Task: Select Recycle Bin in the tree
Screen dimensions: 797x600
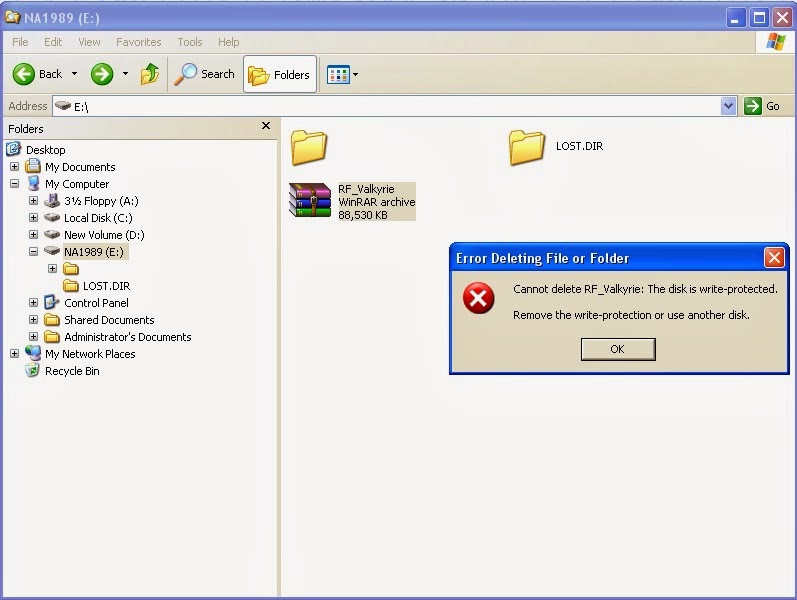Action: click(72, 371)
